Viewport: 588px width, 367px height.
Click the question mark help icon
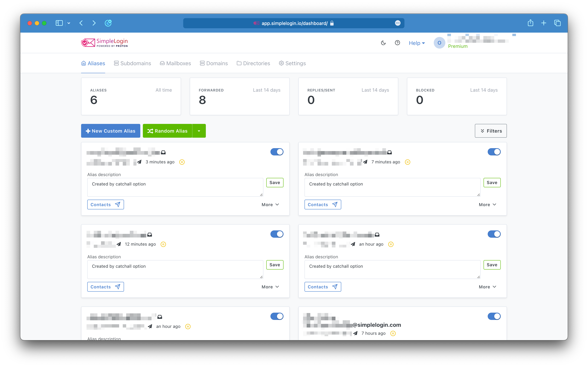tap(397, 43)
